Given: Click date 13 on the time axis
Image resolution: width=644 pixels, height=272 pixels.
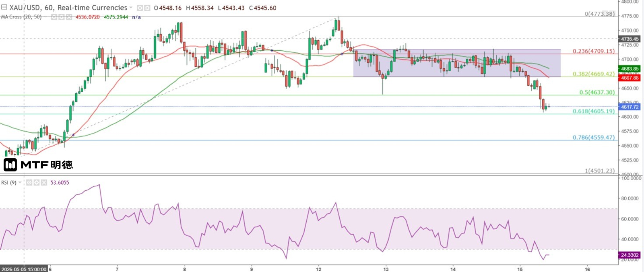Looking at the screenshot, I should pos(386,269).
